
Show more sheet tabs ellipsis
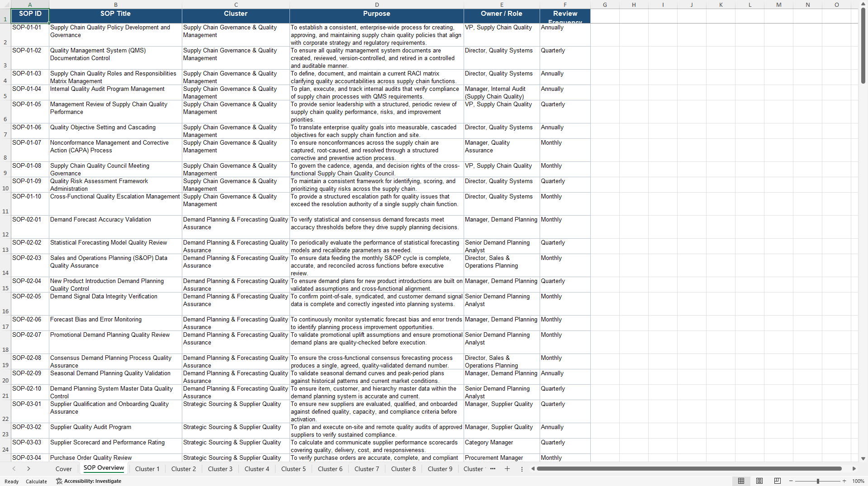(493, 469)
